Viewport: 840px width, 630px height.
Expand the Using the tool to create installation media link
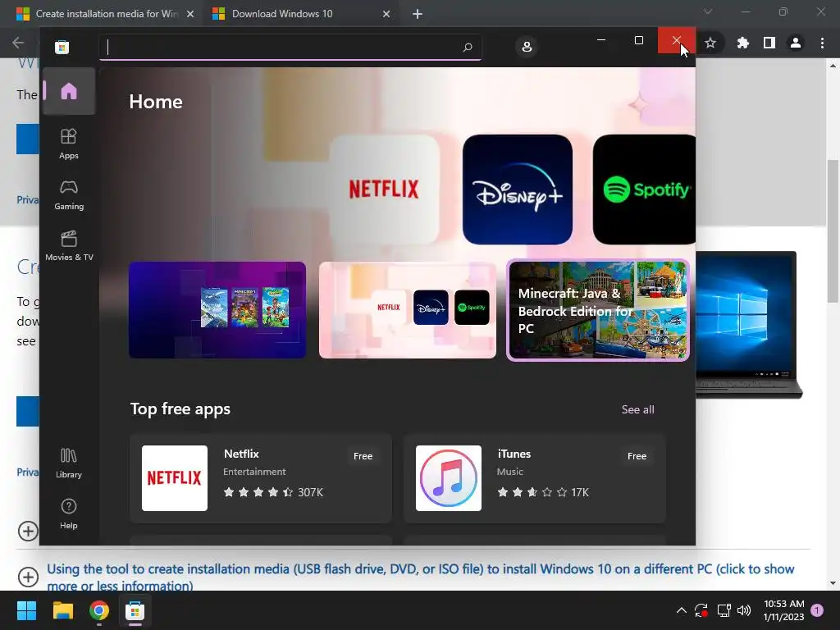coord(421,577)
